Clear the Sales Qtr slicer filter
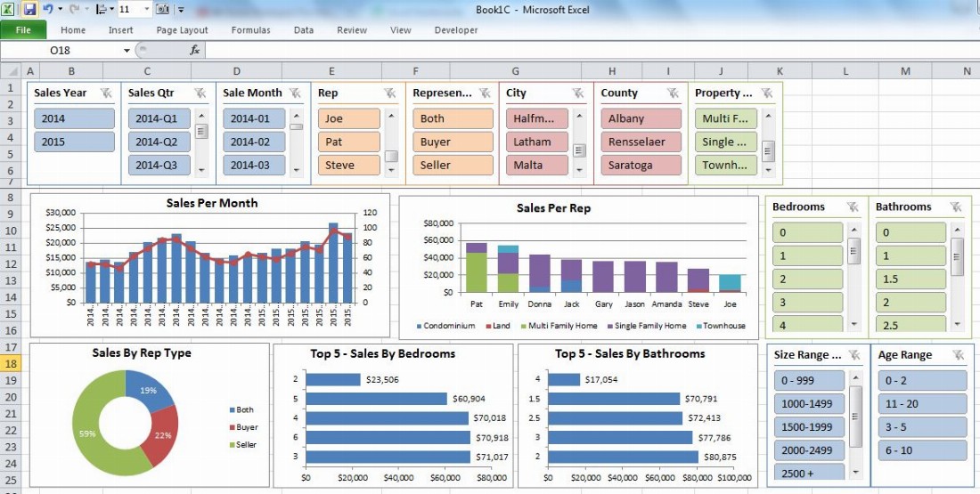The width and height of the screenshot is (980, 494). 200,93
